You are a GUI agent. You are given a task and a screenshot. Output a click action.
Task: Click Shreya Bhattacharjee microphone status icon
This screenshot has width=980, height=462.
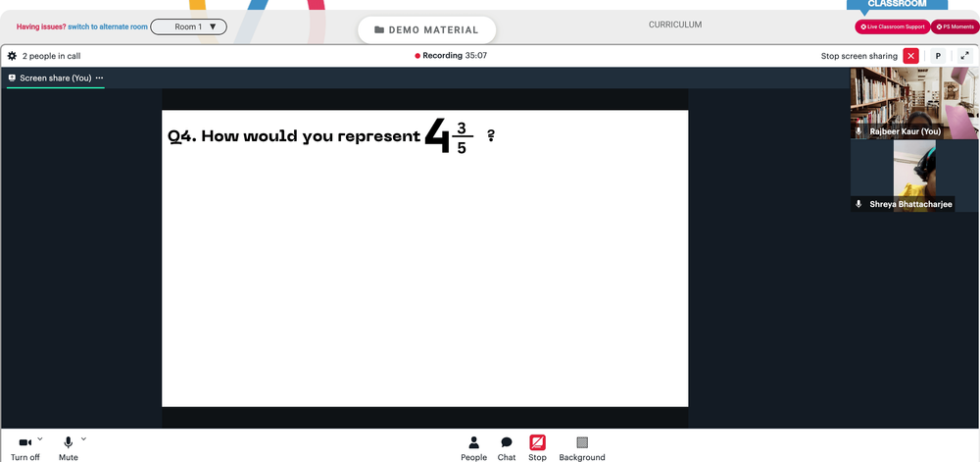click(858, 204)
